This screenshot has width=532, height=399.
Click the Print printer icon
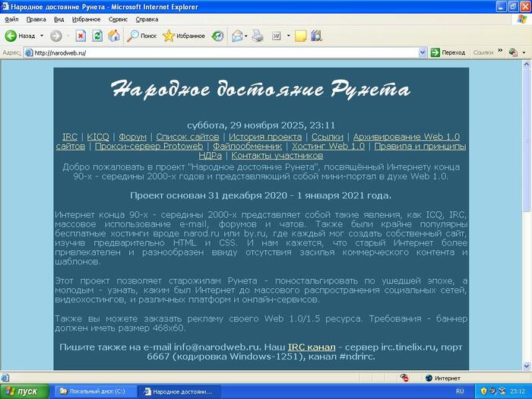click(258, 36)
